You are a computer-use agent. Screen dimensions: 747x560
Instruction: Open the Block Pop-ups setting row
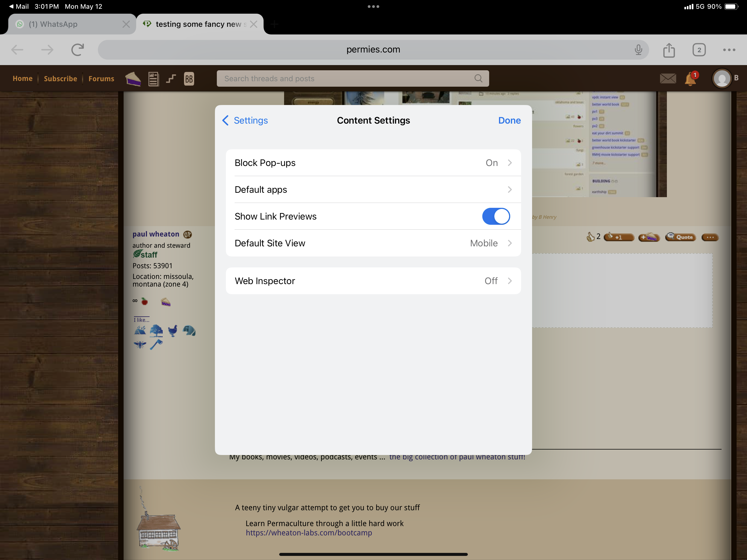tap(373, 163)
